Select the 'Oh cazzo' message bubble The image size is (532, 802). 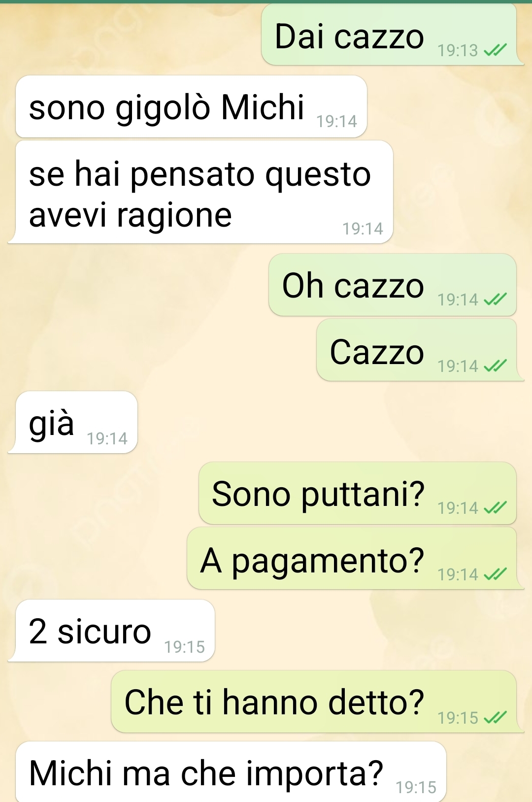pos(393,285)
